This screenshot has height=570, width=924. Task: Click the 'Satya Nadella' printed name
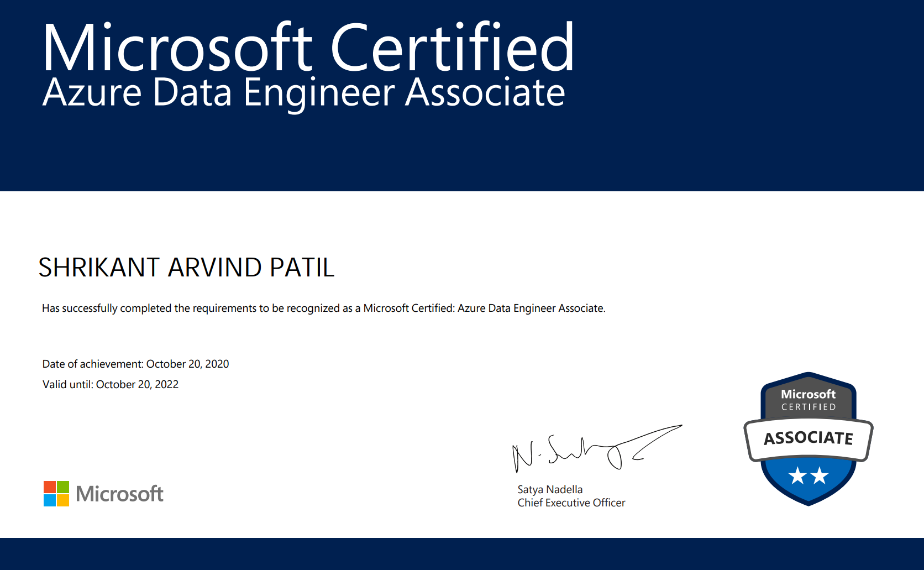[x=550, y=489]
